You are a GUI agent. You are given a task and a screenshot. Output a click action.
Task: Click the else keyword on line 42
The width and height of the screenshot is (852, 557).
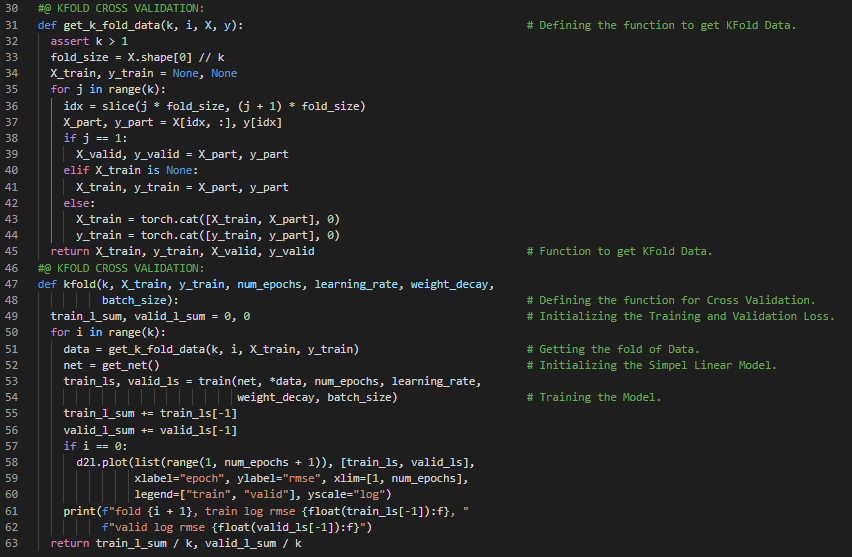coord(79,203)
